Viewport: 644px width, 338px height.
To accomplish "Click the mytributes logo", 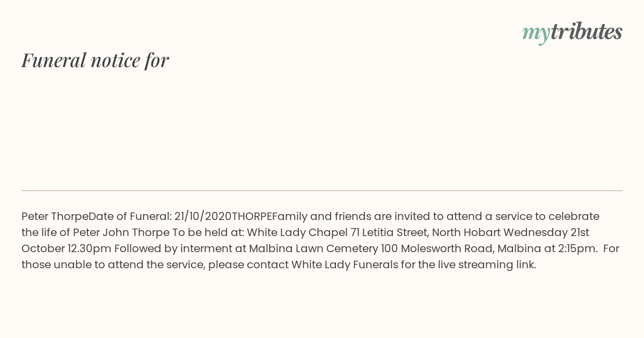I will 572,32.
